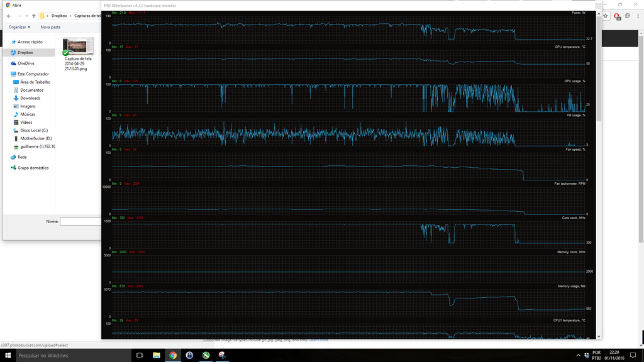Screen dimensions: 644x362
Task: Click the Back arrow in Abrir dialog
Action: click(x=9, y=16)
